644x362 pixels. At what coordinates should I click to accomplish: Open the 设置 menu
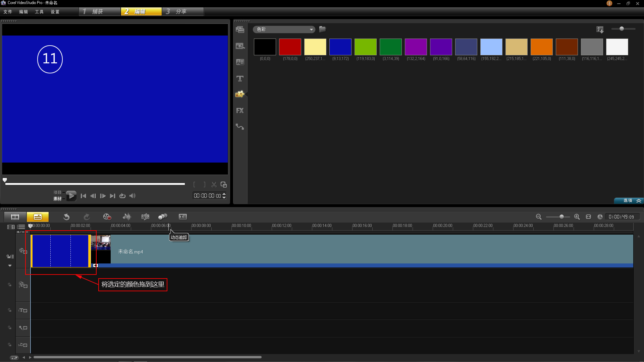pos(55,12)
